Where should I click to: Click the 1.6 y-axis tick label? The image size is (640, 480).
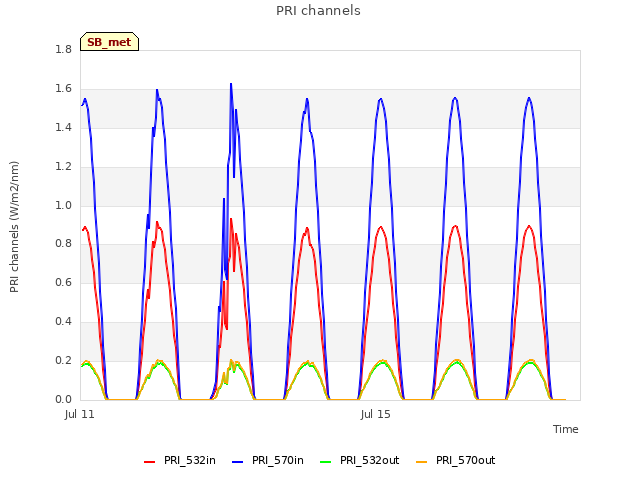coord(63,89)
